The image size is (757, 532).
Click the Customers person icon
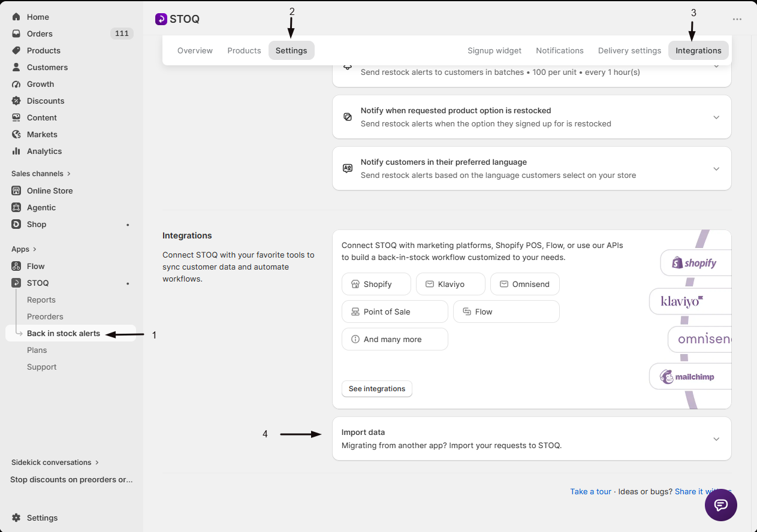(x=16, y=67)
